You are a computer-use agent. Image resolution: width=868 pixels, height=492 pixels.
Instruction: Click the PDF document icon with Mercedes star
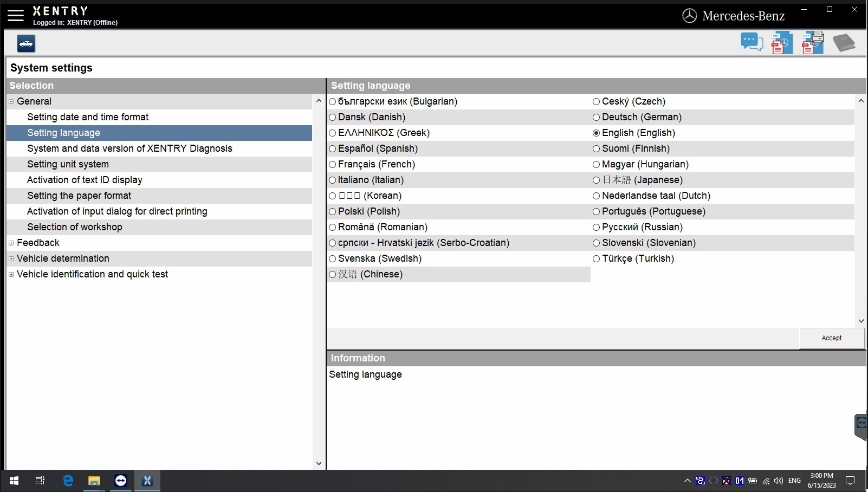click(x=782, y=43)
